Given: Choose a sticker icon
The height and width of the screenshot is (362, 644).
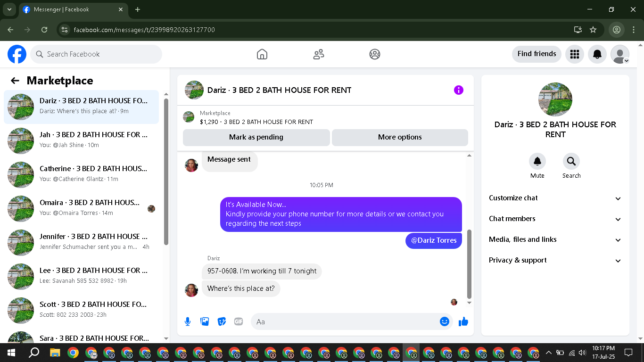Looking at the screenshot, I should click(x=222, y=321).
